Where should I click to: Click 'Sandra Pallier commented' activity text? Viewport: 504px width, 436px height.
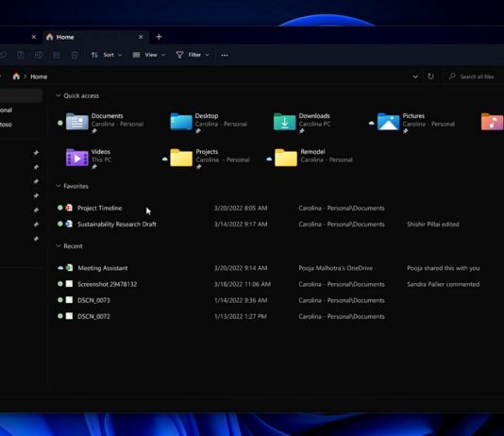click(x=444, y=284)
